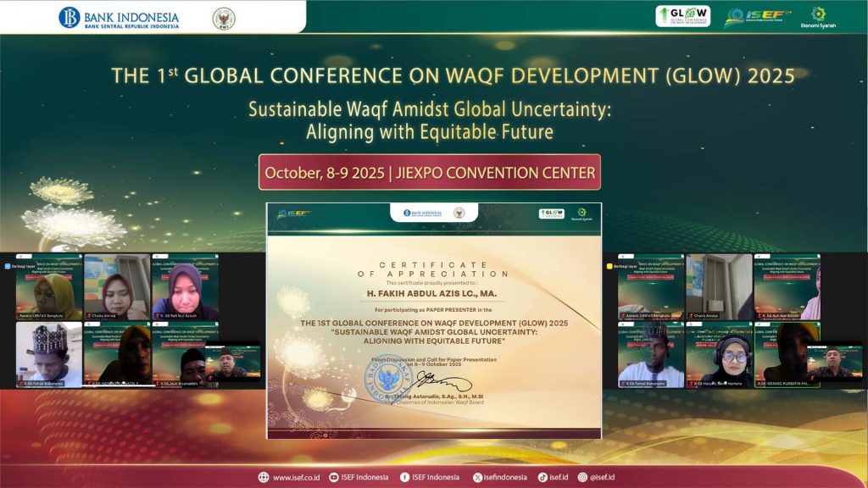Select the X icon beside isefindonesia
The image size is (868, 488).
[x=477, y=477]
